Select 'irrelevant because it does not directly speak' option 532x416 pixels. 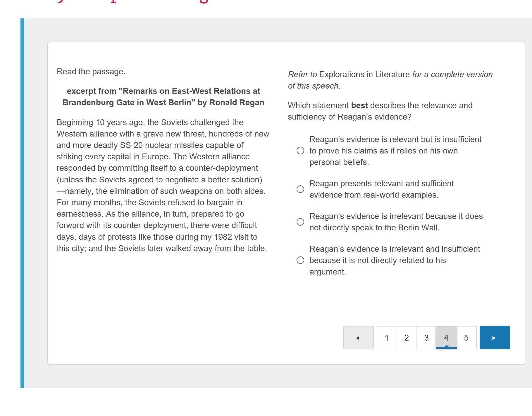pos(300,222)
